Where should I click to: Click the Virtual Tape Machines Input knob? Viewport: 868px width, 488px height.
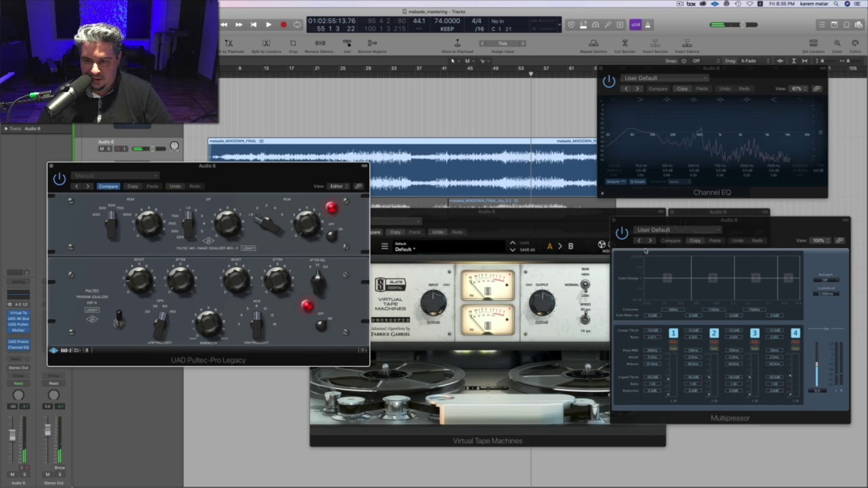tap(433, 302)
